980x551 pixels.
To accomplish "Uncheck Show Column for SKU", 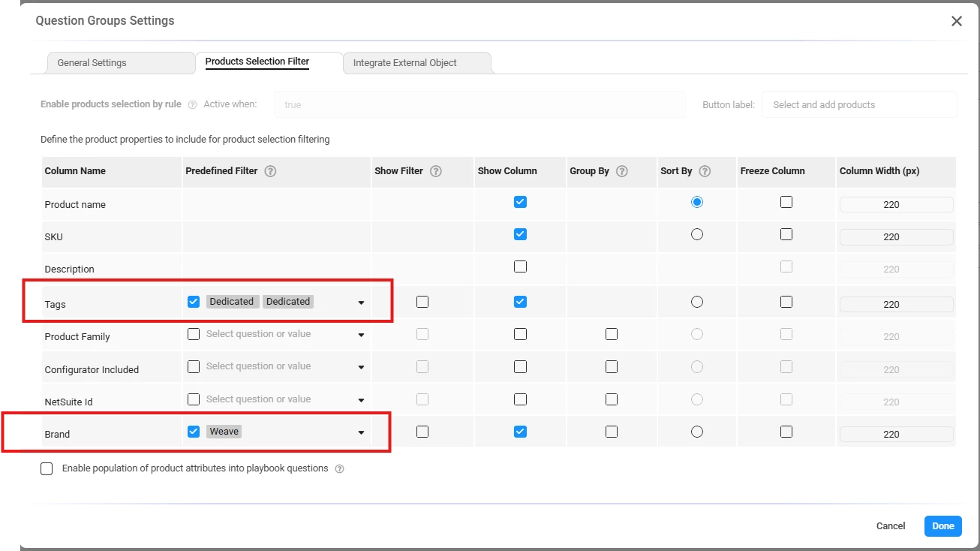I will coord(520,234).
